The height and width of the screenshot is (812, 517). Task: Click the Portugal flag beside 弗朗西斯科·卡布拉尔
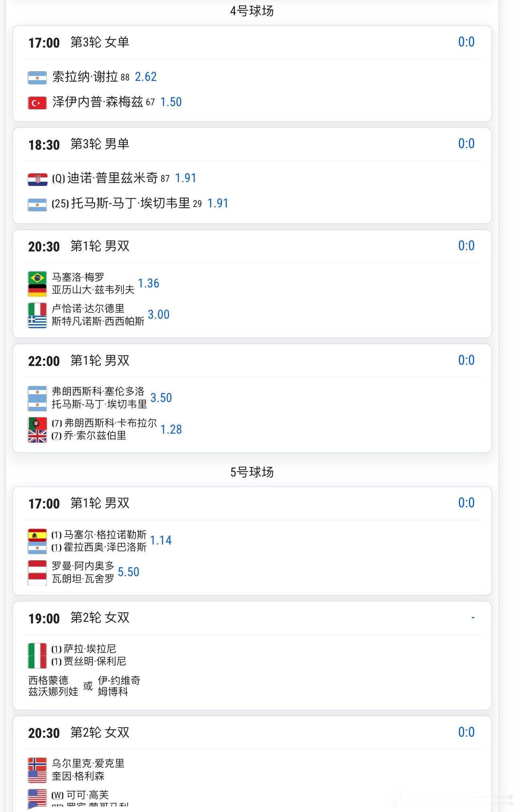[37, 423]
